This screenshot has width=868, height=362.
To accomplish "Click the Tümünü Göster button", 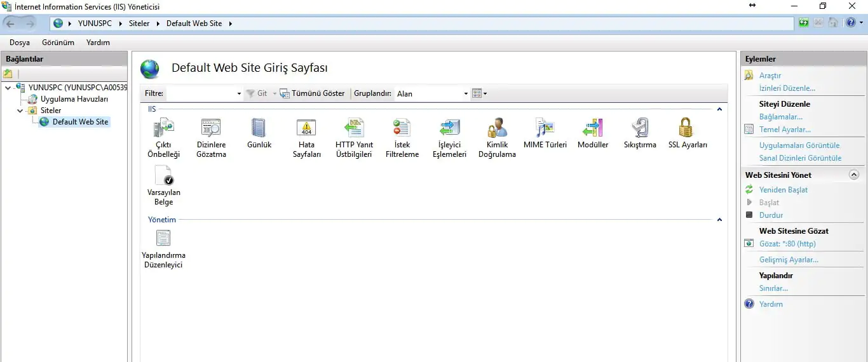I will pos(312,93).
